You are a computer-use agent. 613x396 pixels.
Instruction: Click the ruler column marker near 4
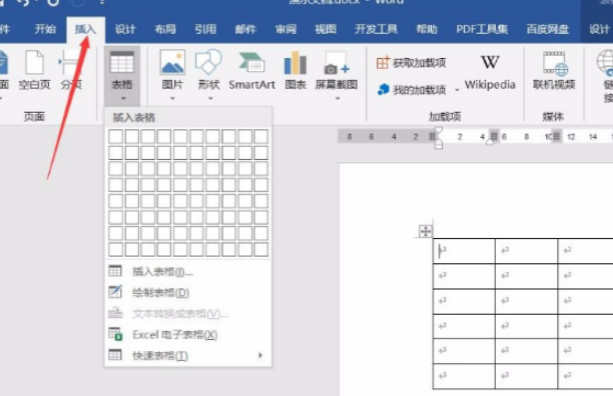tap(494, 136)
